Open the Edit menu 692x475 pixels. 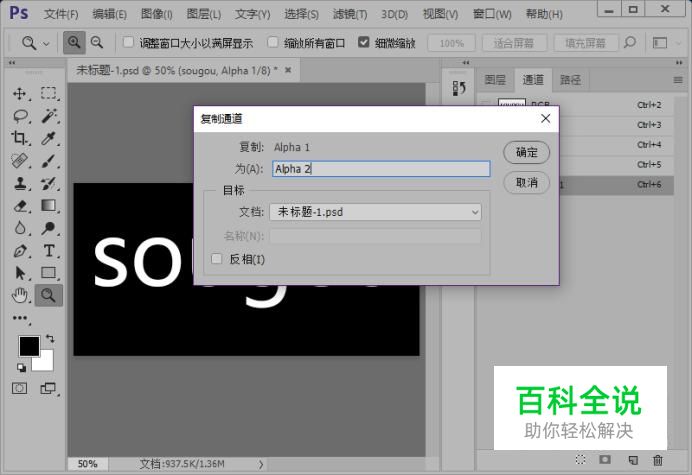(x=109, y=15)
